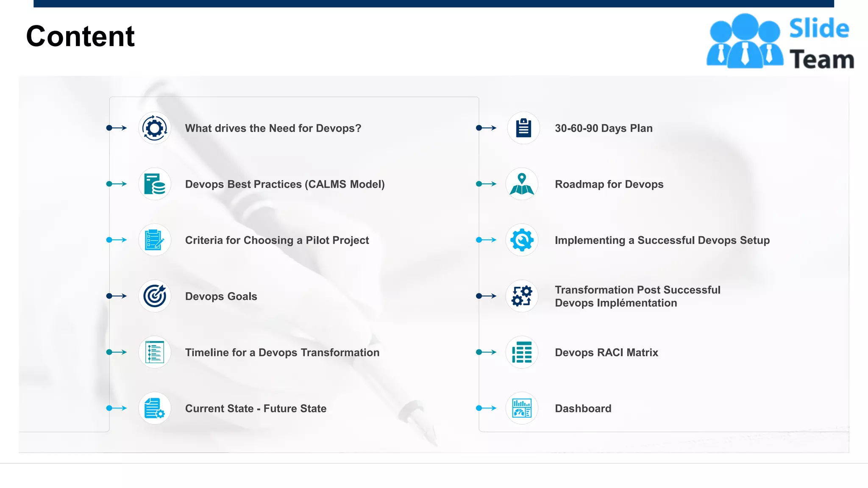The height and width of the screenshot is (488, 868).
Task: Click the arrow bullet before 30-60-90 Days Plan
Action: point(486,128)
